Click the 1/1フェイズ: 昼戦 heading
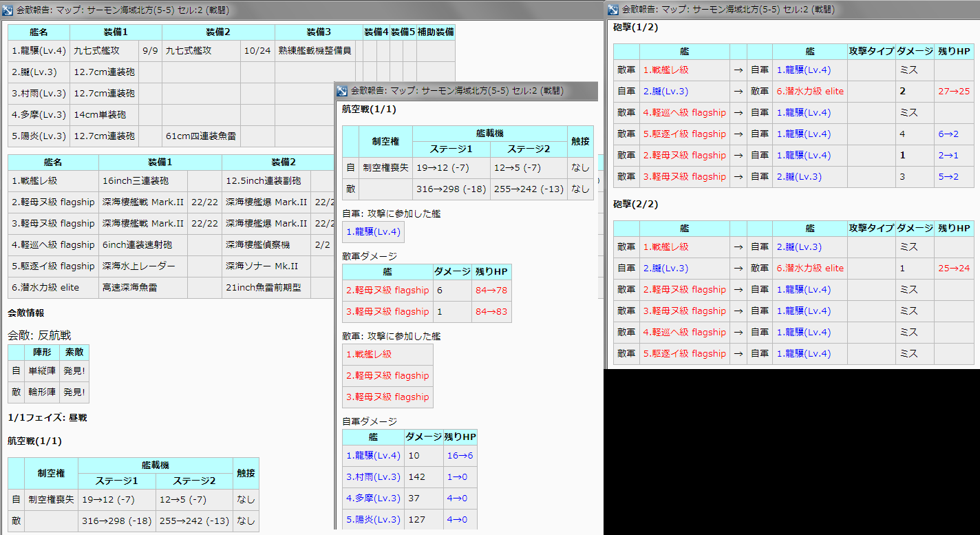 pos(47,417)
